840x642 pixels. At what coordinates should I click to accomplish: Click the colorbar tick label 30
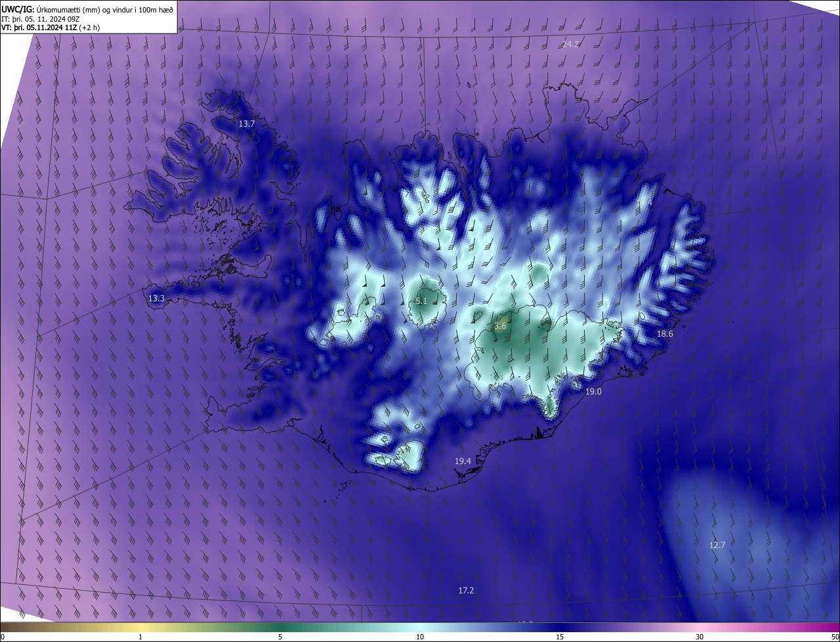point(700,637)
